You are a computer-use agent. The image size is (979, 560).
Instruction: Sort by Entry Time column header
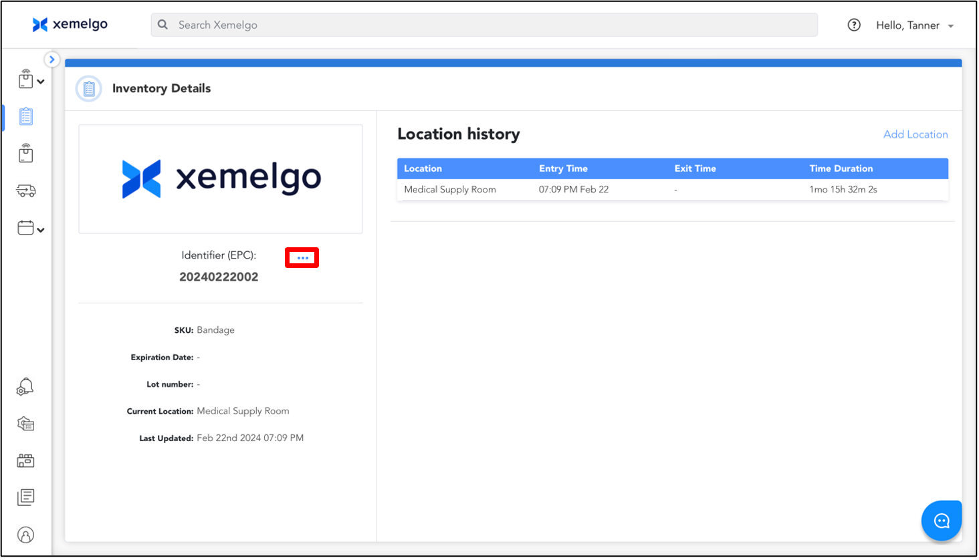563,168
